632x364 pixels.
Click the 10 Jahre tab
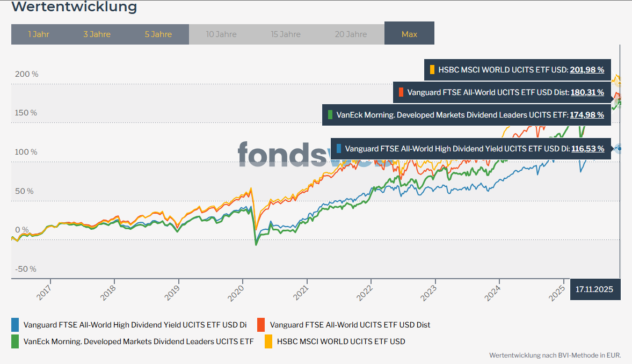(221, 34)
